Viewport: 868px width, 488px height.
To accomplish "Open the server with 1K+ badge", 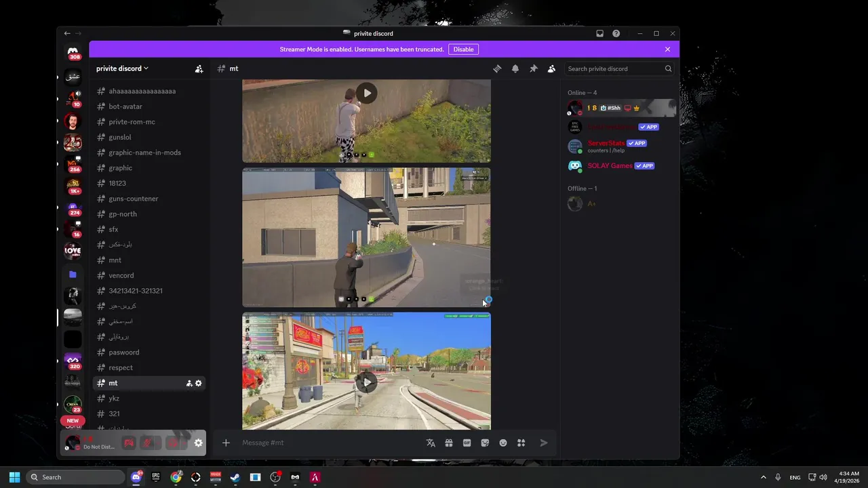I will [x=73, y=186].
